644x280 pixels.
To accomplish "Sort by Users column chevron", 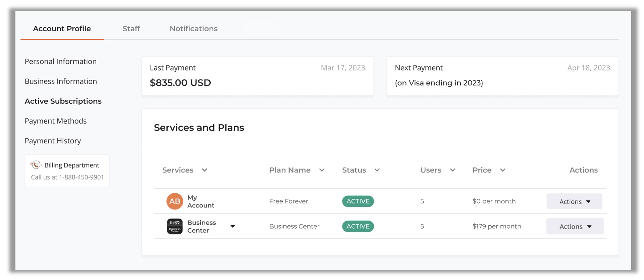I will [452, 170].
